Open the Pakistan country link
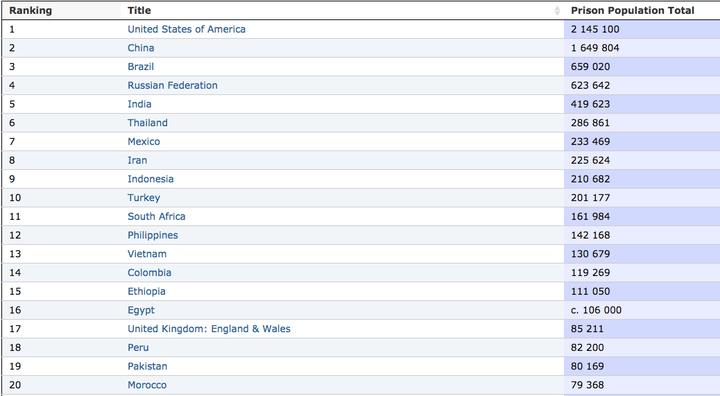Viewport: 720px width, 396px height. pyautogui.click(x=147, y=366)
